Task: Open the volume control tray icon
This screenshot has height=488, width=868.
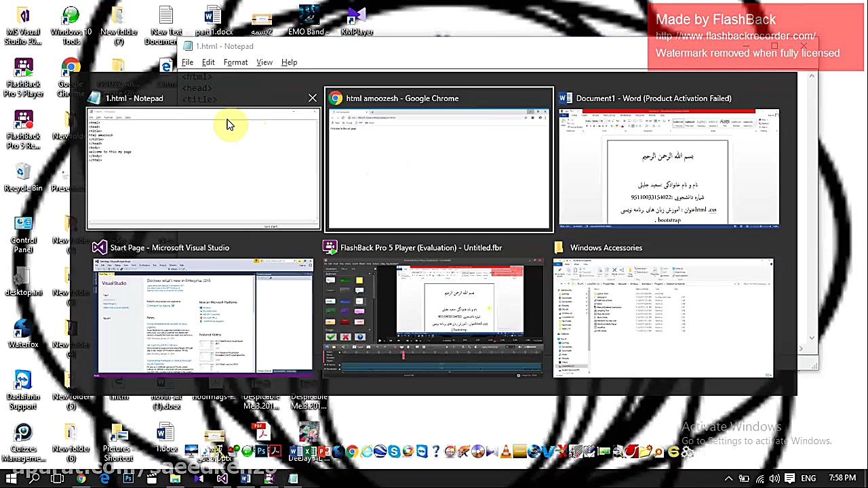Action: (774, 479)
